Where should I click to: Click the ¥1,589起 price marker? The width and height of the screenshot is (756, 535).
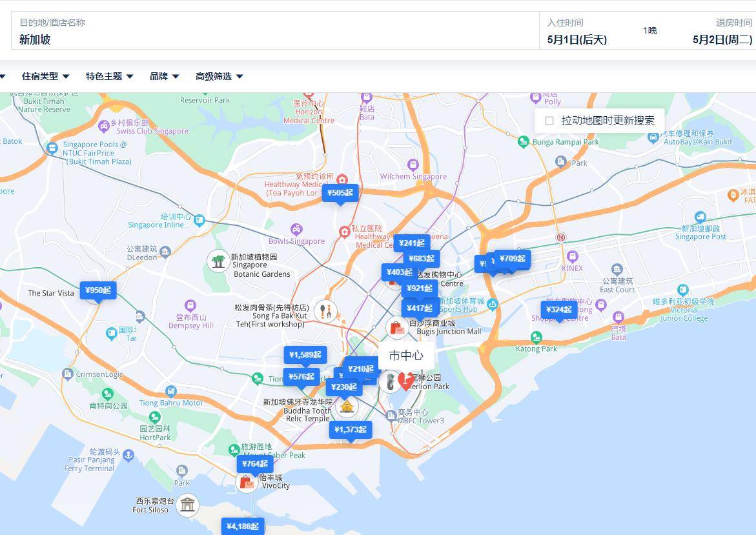click(x=305, y=355)
